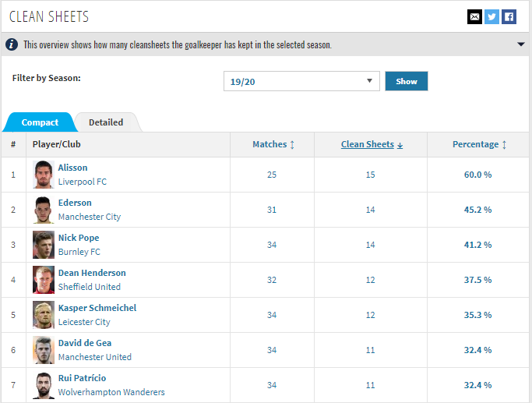This screenshot has width=532, height=403.
Task: Share on Facebook icon
Action: coord(509,16)
